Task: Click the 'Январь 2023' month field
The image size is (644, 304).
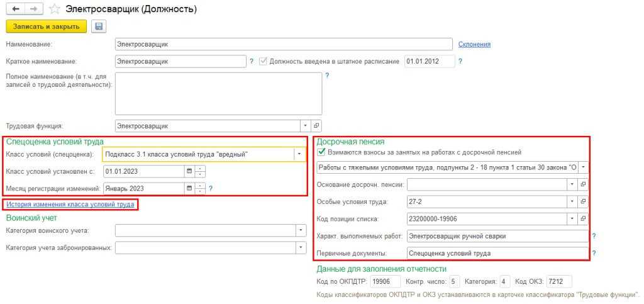Action: (x=144, y=189)
